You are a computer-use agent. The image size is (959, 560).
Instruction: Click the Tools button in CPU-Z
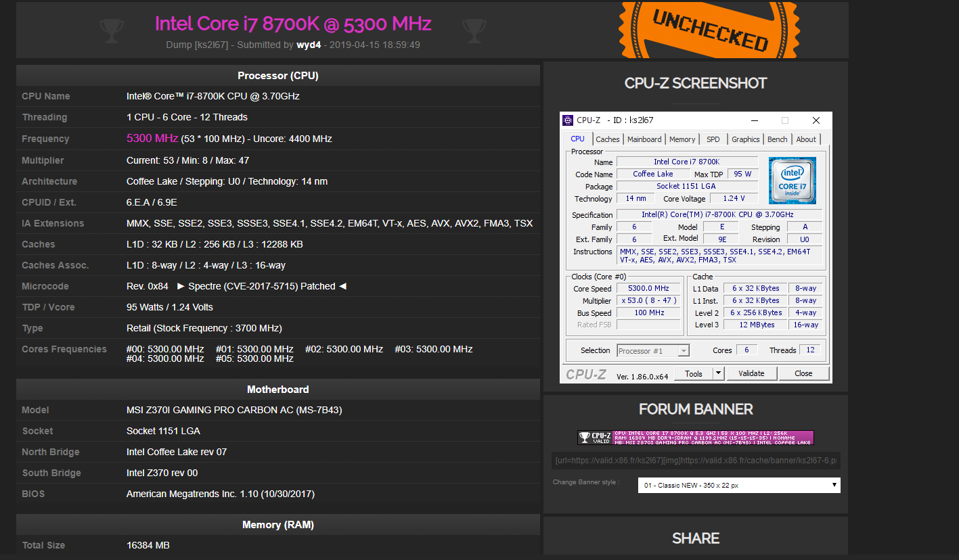694,373
